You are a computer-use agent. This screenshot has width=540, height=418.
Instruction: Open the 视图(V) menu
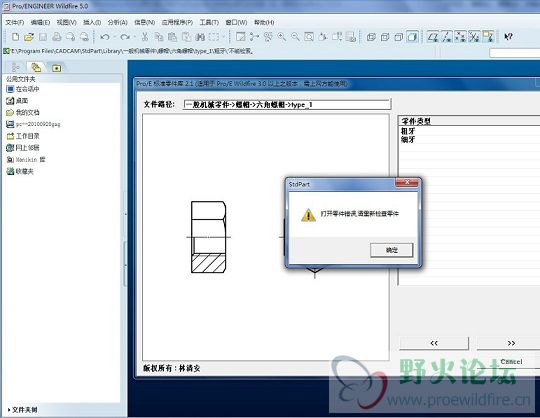click(66, 22)
